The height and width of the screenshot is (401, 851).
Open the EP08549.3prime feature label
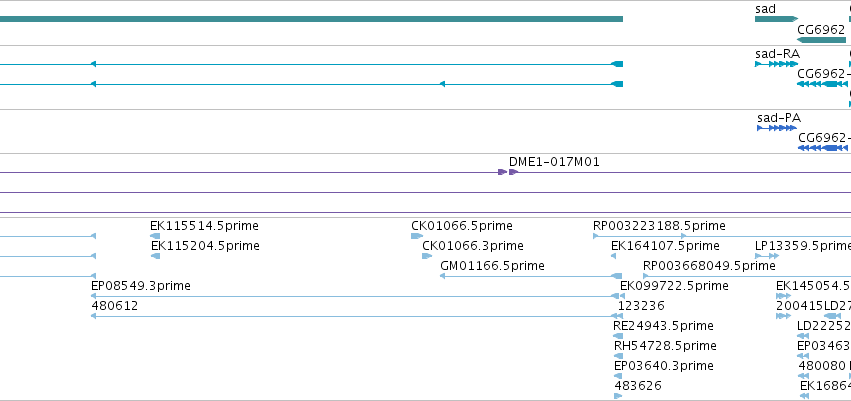click(141, 286)
